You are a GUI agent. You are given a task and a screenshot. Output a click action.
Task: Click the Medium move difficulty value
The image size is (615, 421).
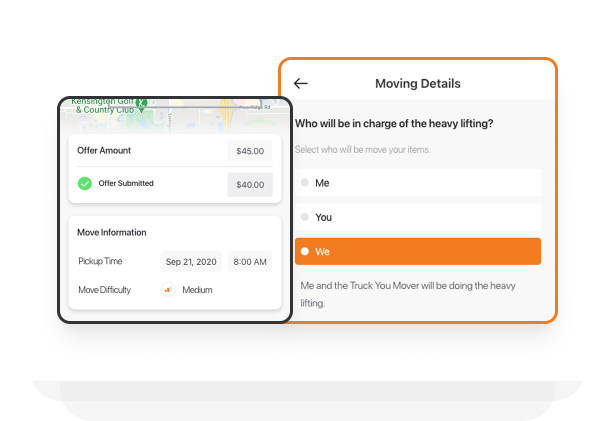coord(197,290)
